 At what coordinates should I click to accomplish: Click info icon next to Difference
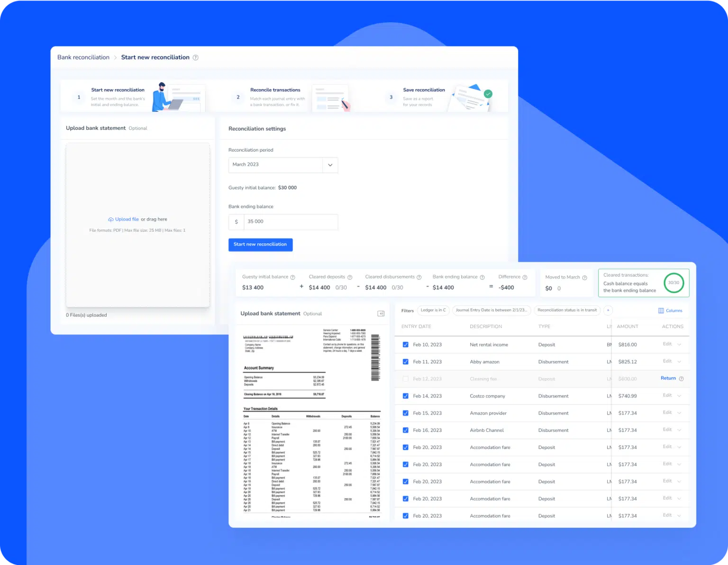[x=525, y=277]
